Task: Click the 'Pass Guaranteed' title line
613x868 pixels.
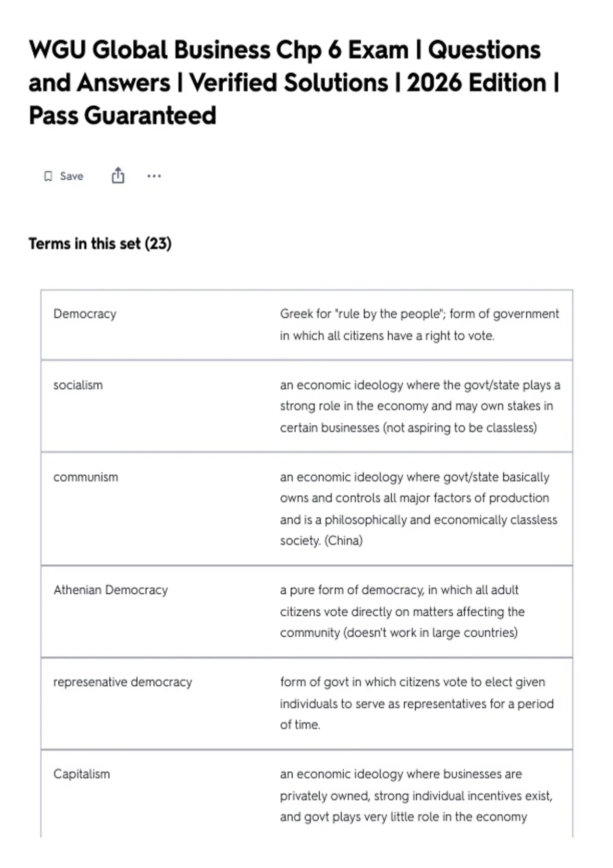Action: tap(123, 115)
